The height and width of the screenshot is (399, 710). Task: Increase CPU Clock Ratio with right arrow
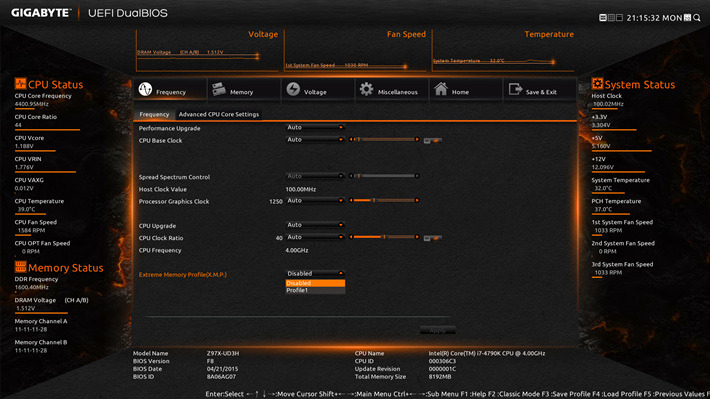tap(417, 237)
